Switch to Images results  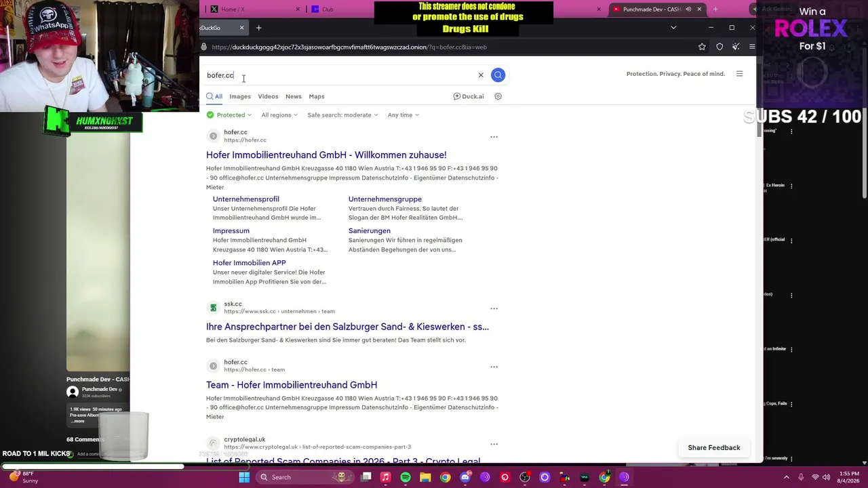click(240, 96)
